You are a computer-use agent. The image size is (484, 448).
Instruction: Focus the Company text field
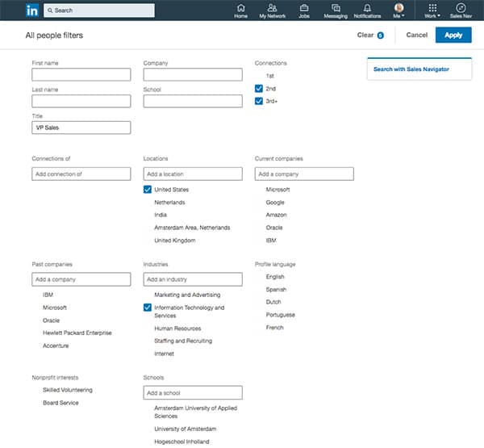coord(193,74)
